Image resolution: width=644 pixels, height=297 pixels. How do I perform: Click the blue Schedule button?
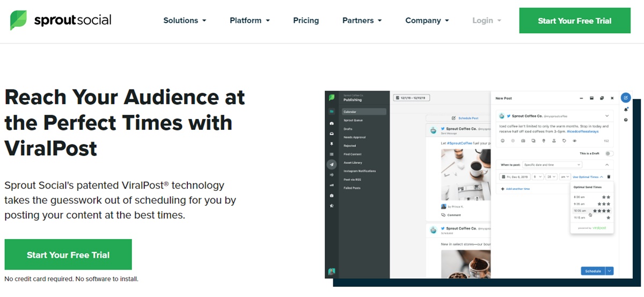[x=592, y=271]
